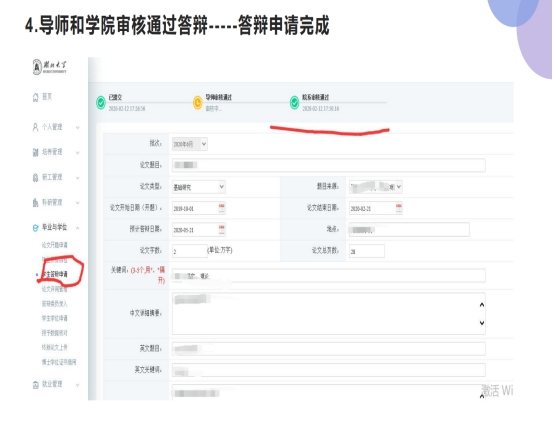Click the 毕业与学位 graduation icon
Image resolution: width=553 pixels, height=428 pixels.
coord(35,228)
